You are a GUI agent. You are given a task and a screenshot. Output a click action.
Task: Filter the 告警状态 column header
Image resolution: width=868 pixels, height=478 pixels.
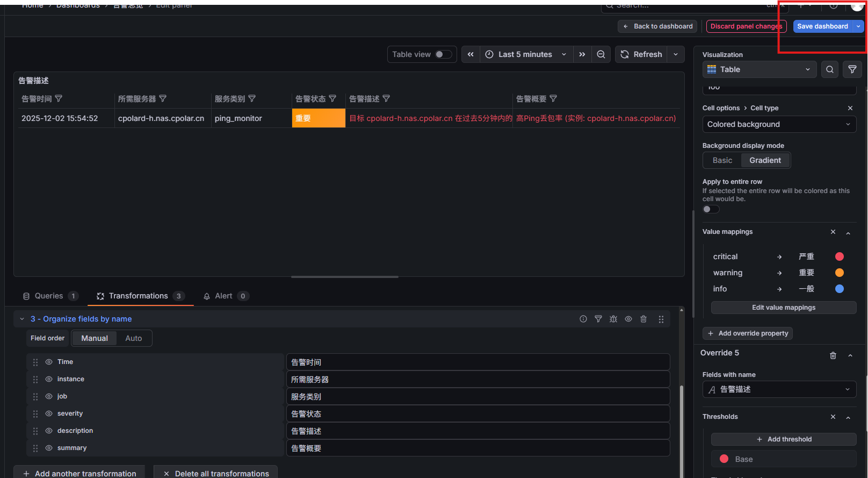click(x=332, y=98)
